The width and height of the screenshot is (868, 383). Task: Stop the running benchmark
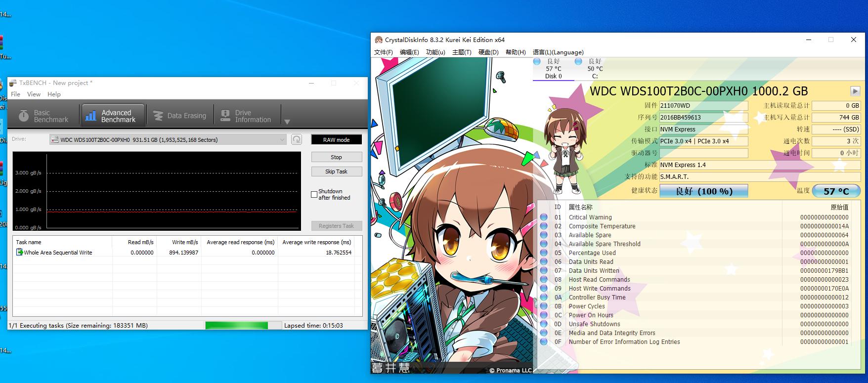(x=336, y=157)
